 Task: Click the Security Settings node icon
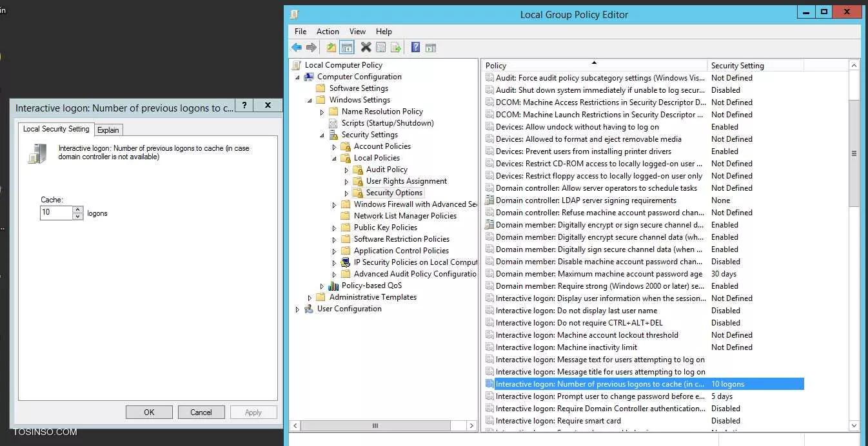pyautogui.click(x=333, y=135)
